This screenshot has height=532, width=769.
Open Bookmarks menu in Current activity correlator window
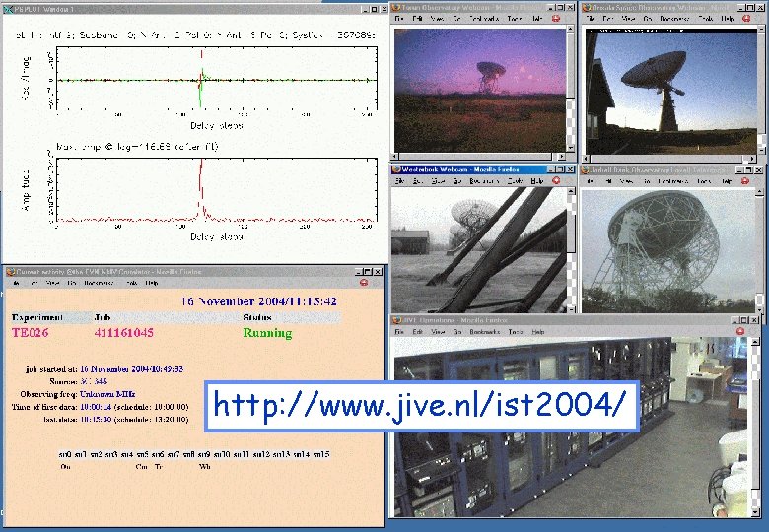click(x=99, y=283)
